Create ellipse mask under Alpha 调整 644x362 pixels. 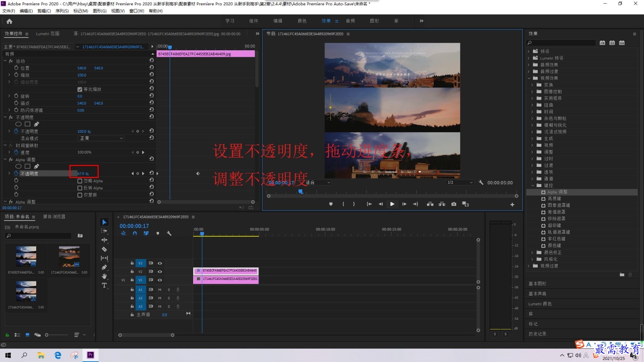pos(19,166)
